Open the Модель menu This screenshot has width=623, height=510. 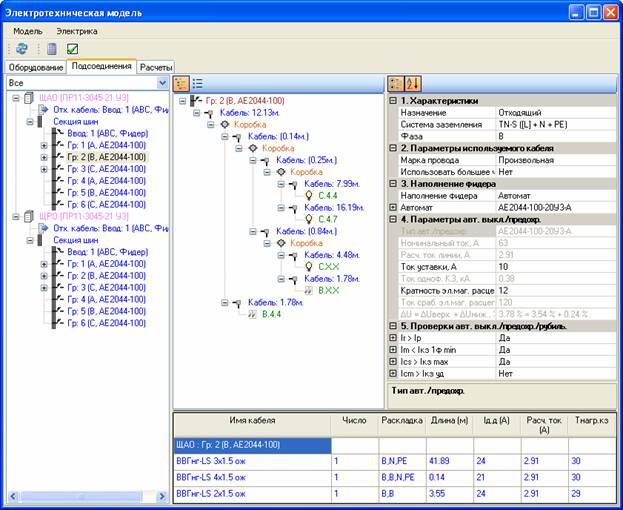(27, 31)
